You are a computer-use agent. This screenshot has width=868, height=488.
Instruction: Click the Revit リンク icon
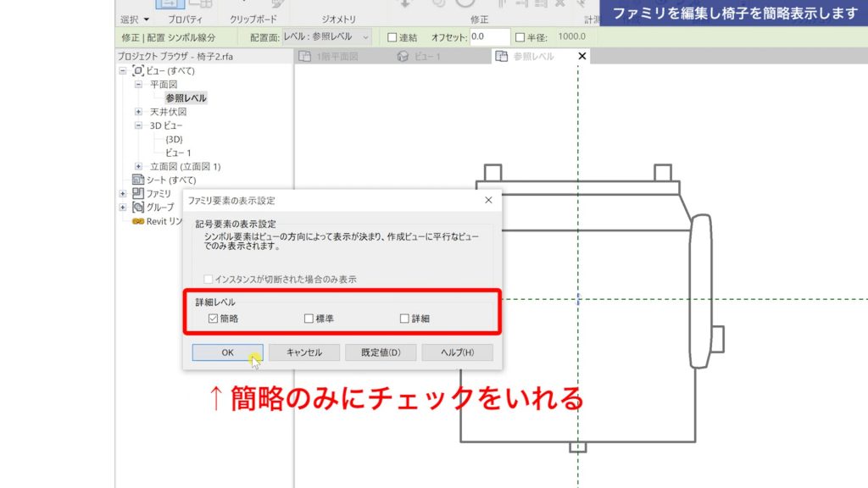point(138,219)
